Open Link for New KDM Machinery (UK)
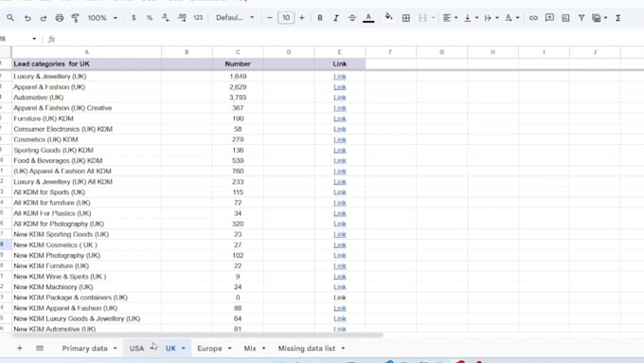The width and height of the screenshot is (644, 363). pyautogui.click(x=340, y=287)
